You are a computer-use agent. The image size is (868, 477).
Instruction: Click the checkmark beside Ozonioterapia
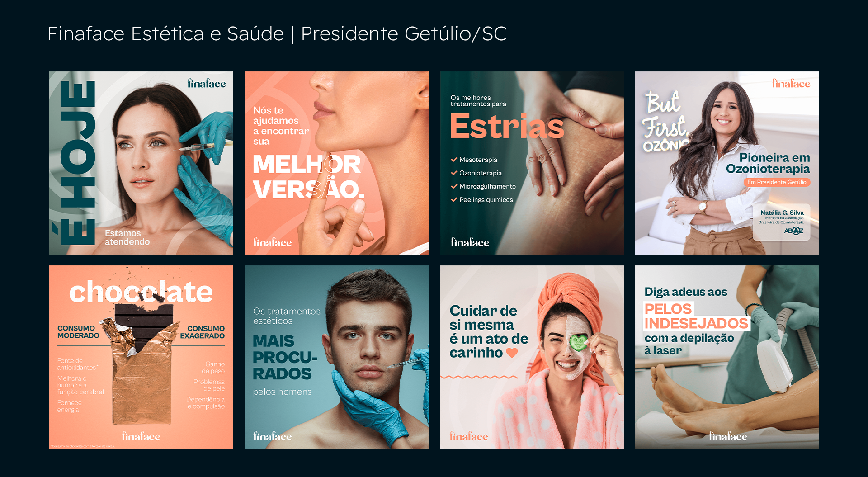click(x=454, y=173)
